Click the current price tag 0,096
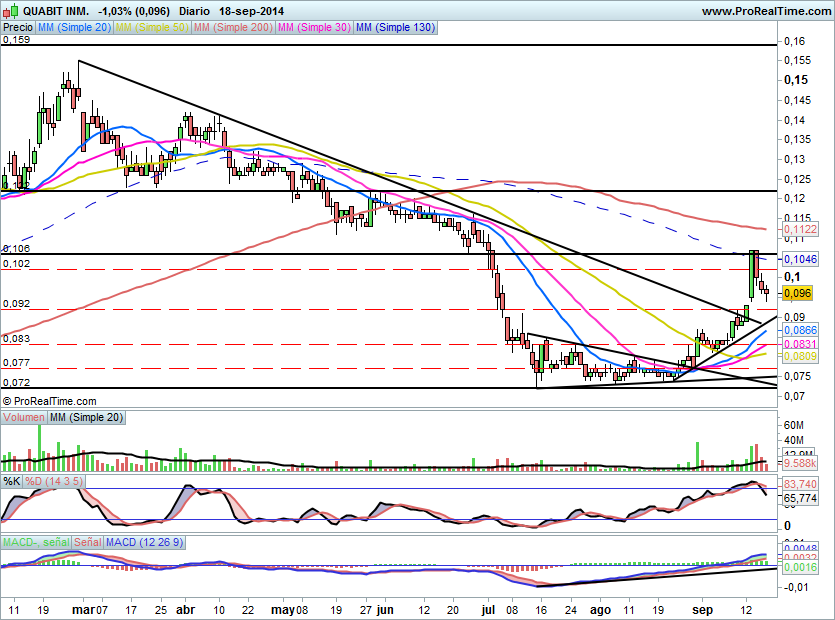Image resolution: width=835 pixels, height=620 pixels. [796, 293]
